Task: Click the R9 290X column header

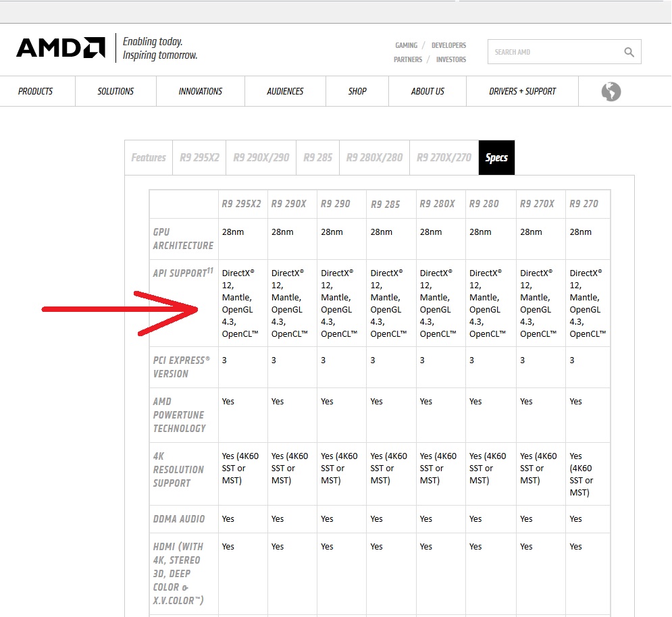Action: tap(289, 204)
